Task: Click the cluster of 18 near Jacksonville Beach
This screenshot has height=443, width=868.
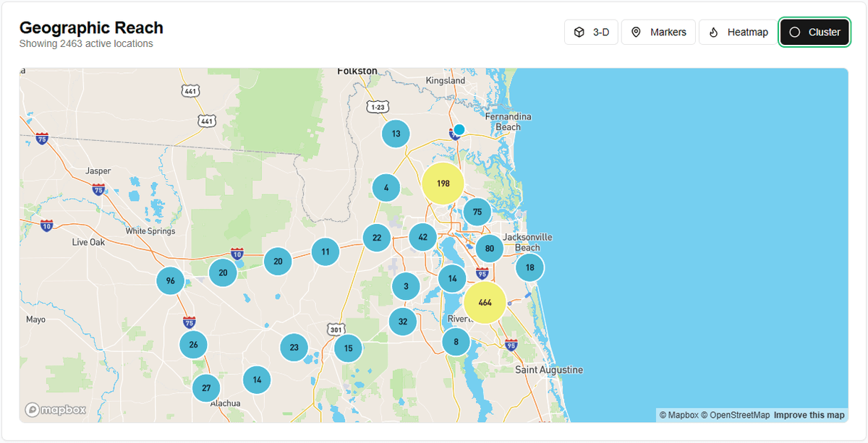Action: pos(529,267)
